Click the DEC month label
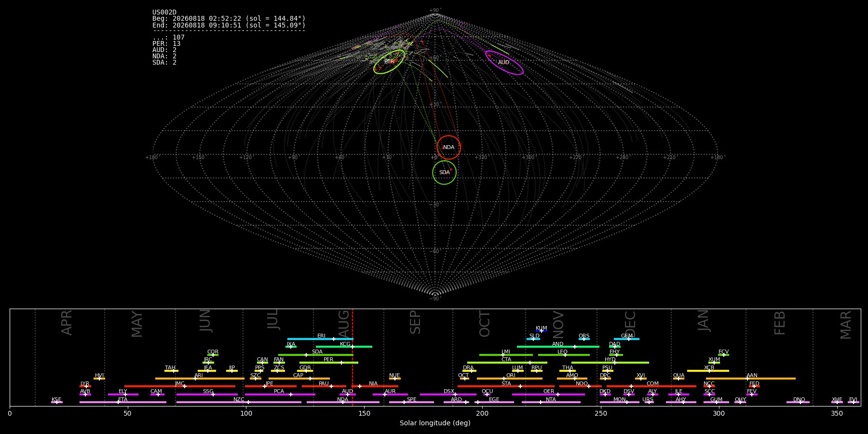This screenshot has width=868, height=434. pyautogui.click(x=630, y=324)
